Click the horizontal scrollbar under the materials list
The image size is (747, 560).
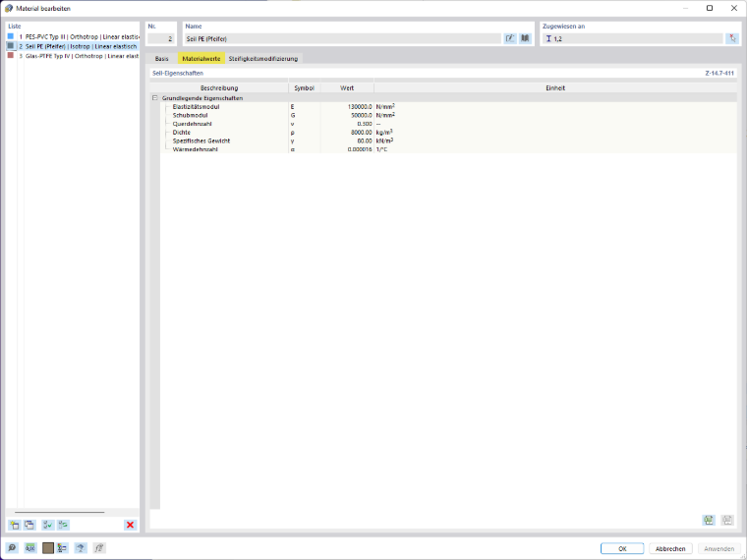(60, 513)
